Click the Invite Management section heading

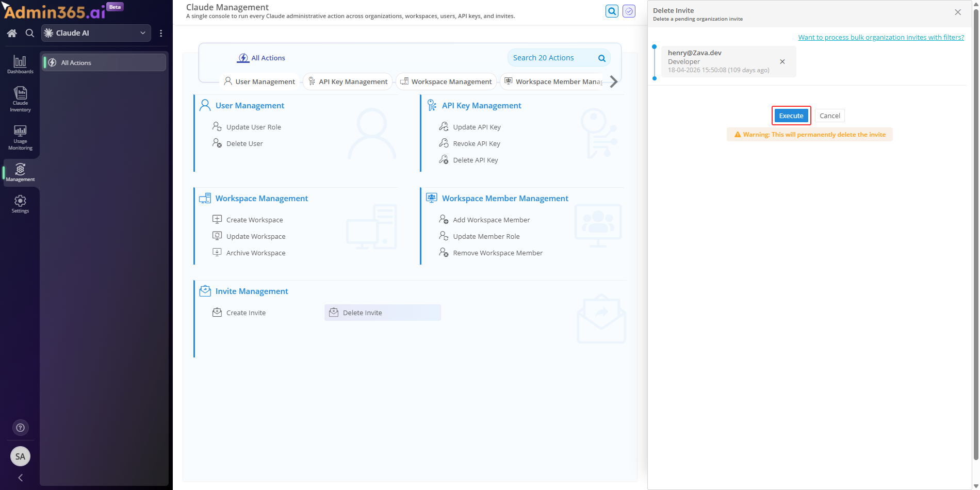point(252,291)
